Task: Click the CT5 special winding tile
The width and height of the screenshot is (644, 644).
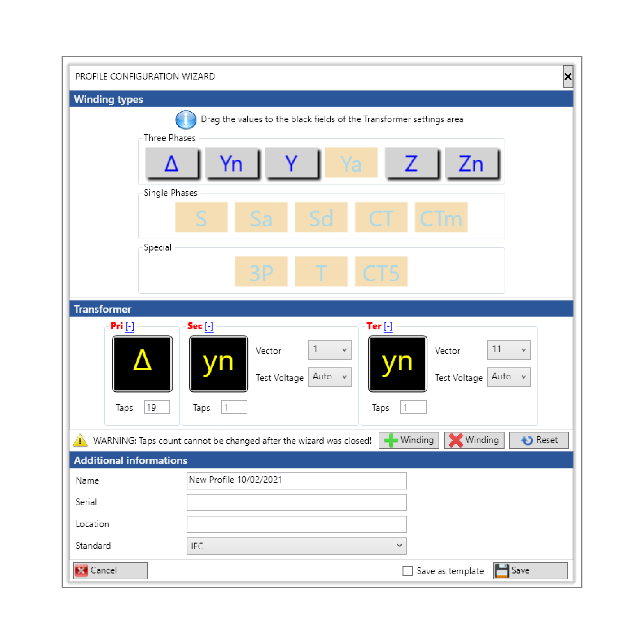Action: [x=381, y=272]
